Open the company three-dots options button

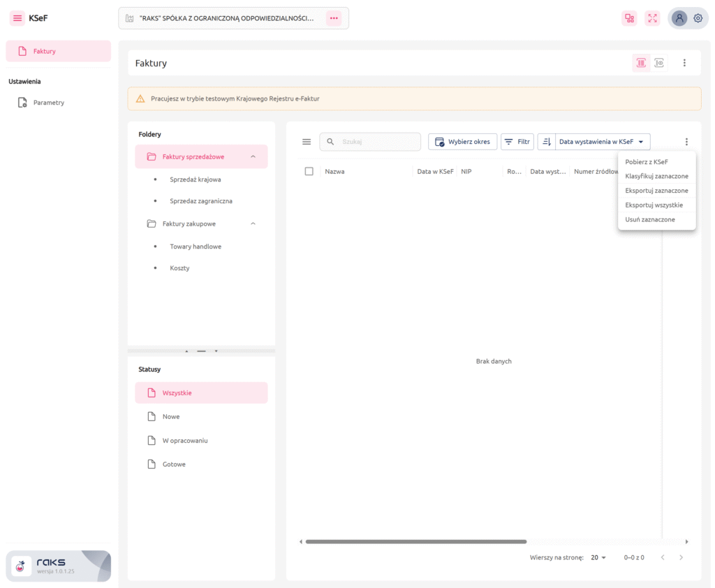[334, 18]
